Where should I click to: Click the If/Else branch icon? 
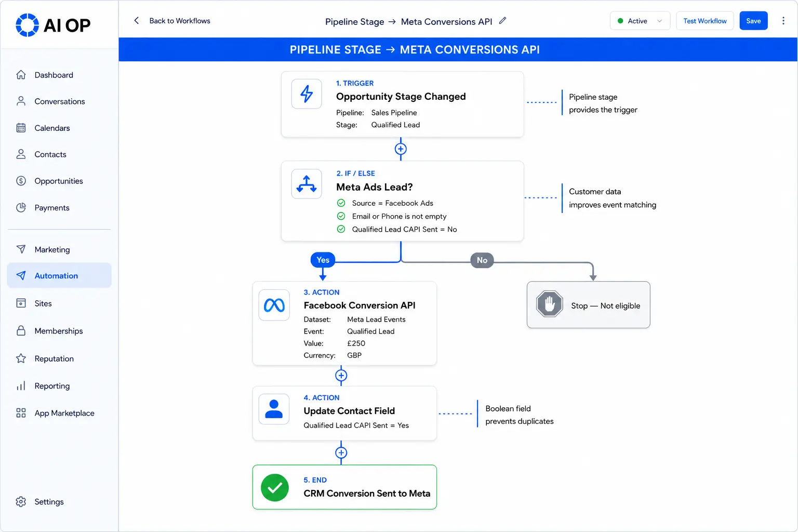307,184
